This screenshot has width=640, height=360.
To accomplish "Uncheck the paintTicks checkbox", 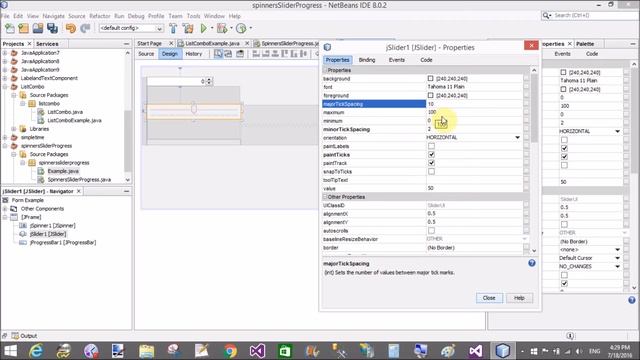I will click(x=431, y=155).
